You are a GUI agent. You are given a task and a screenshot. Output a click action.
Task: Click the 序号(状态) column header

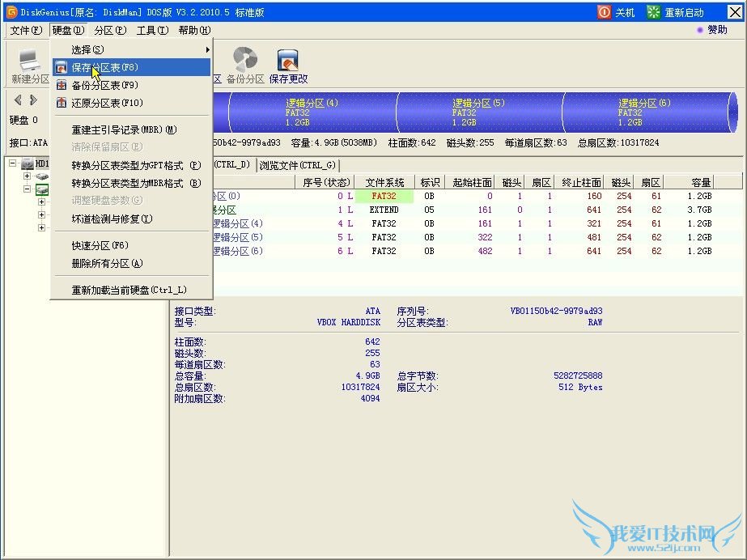[x=326, y=182]
